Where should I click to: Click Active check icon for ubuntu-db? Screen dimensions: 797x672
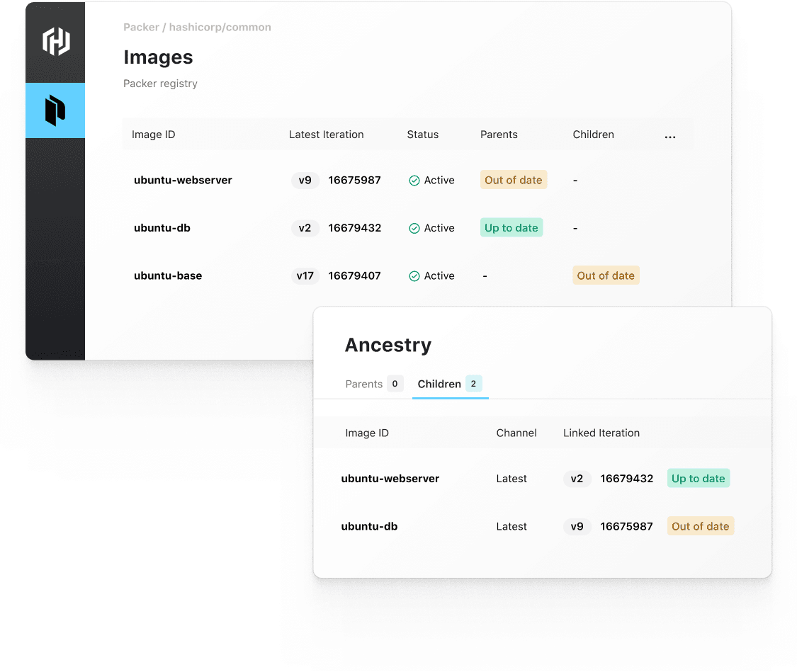pyautogui.click(x=414, y=229)
